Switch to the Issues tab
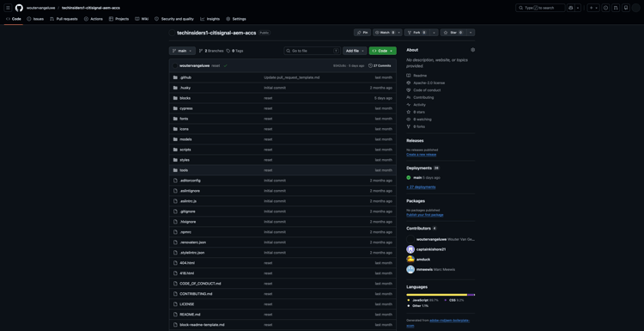 tap(35, 19)
